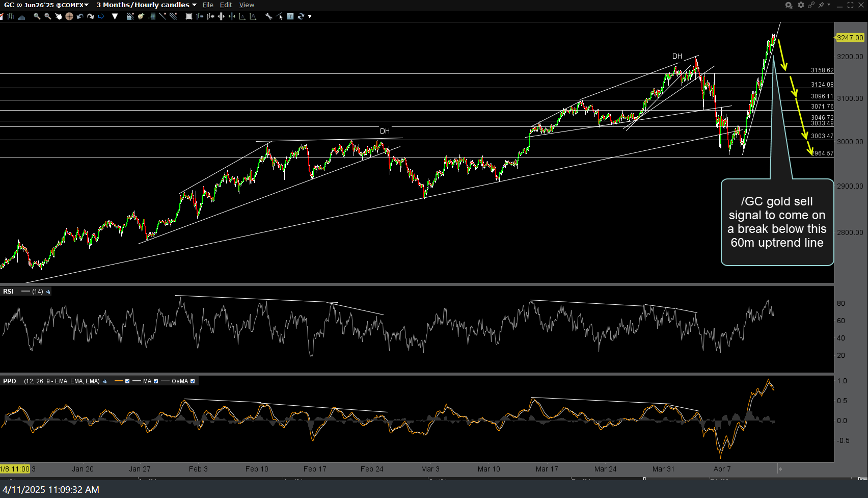
Task: Open the View menu
Action: tap(247, 5)
